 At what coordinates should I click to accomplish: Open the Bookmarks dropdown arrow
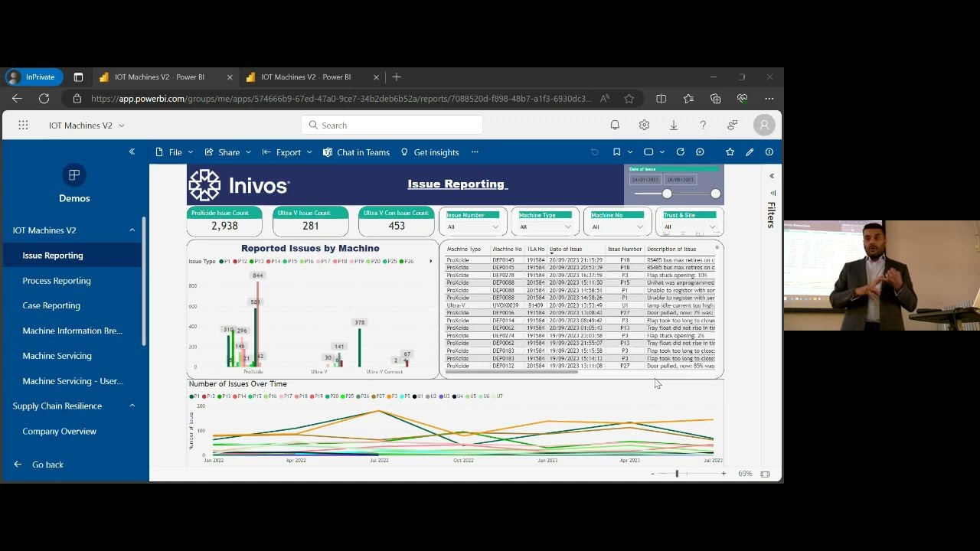click(x=630, y=152)
